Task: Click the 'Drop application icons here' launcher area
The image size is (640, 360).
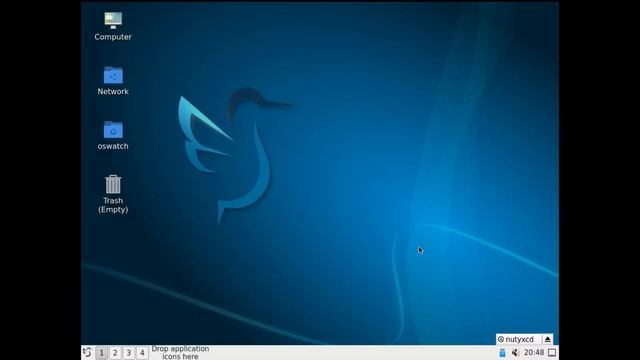Action: [180, 353]
